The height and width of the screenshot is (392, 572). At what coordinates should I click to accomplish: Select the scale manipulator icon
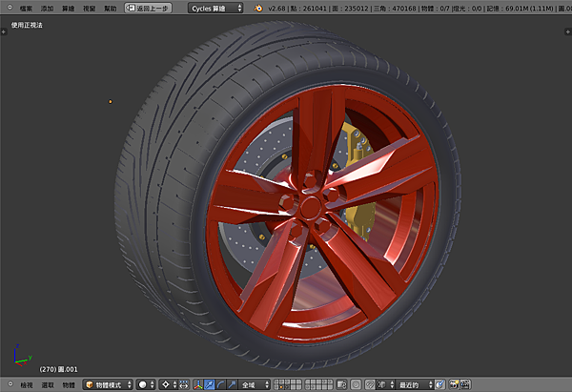pos(232,384)
